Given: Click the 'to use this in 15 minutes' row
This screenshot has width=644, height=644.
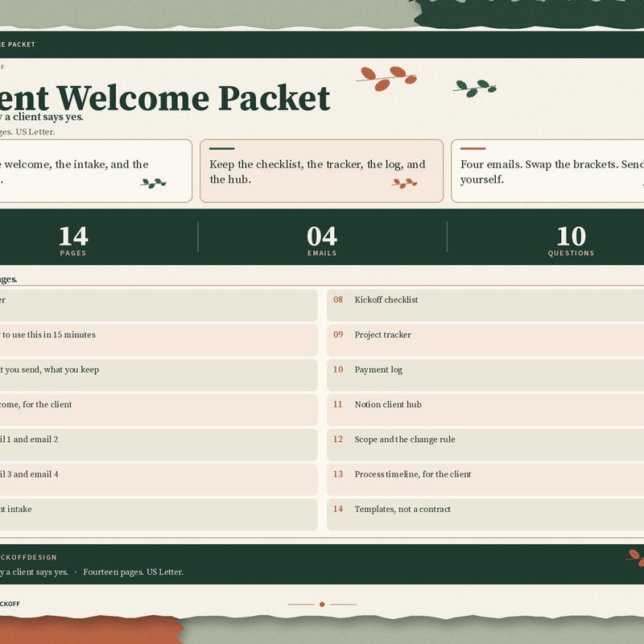Looking at the screenshot, I should pyautogui.click(x=159, y=340).
